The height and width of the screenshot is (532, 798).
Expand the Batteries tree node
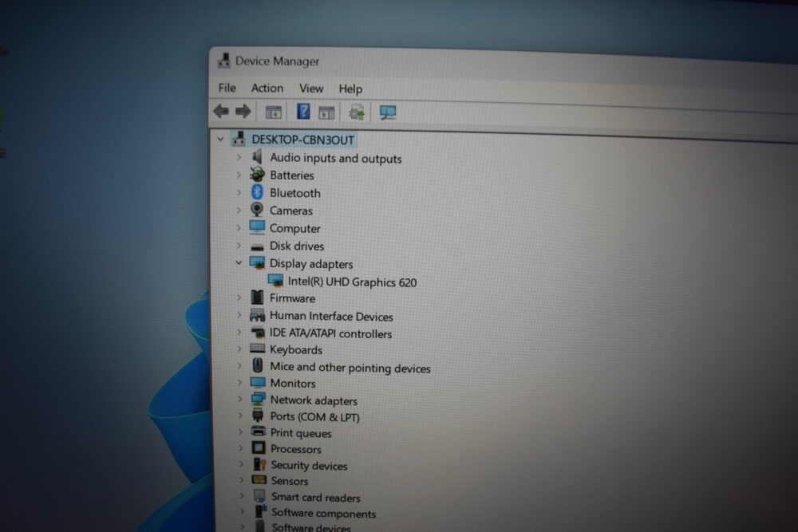(x=239, y=175)
